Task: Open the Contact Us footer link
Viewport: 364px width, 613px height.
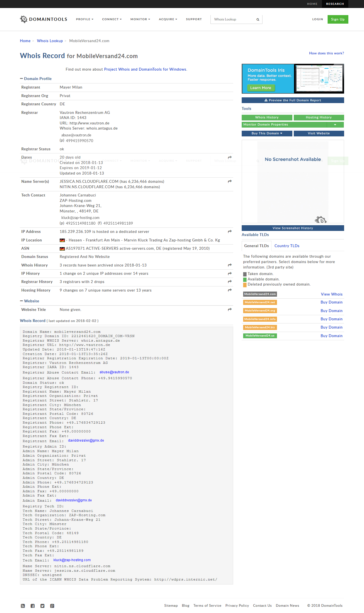Action: click(x=262, y=606)
